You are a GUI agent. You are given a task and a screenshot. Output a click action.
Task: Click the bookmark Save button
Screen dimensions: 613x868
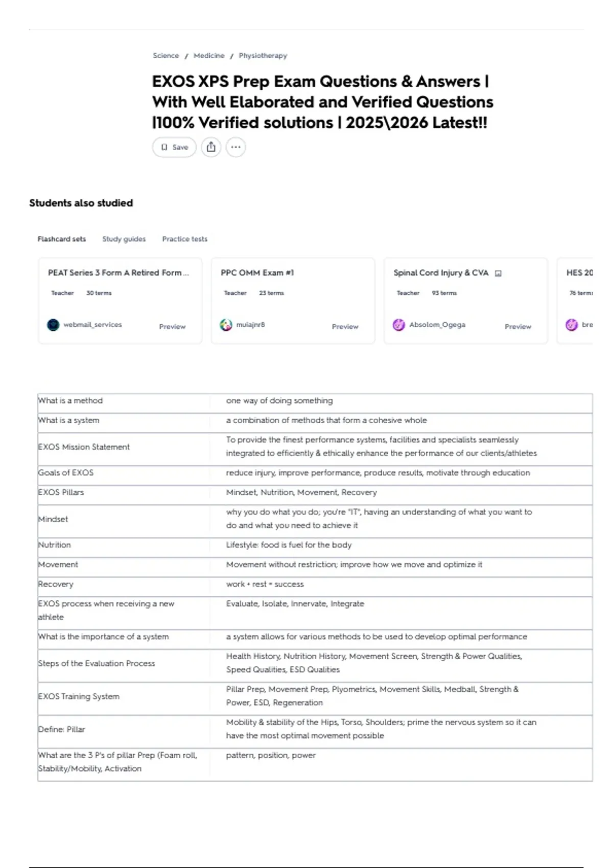(174, 147)
